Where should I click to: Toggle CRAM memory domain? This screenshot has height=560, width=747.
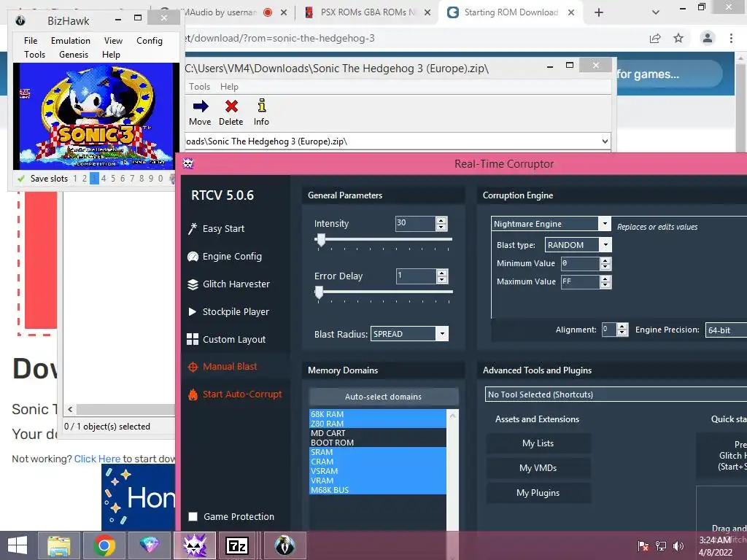pos(378,462)
